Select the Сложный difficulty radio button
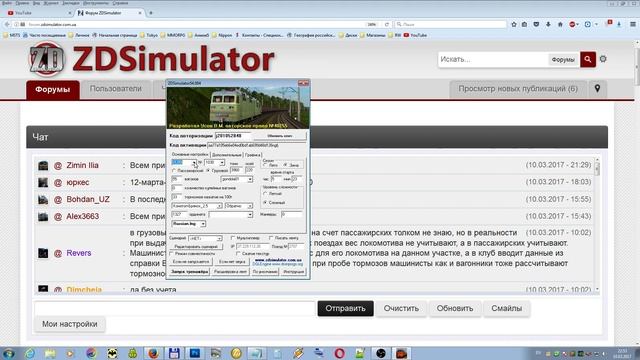The height and width of the screenshot is (360, 640). (265, 202)
